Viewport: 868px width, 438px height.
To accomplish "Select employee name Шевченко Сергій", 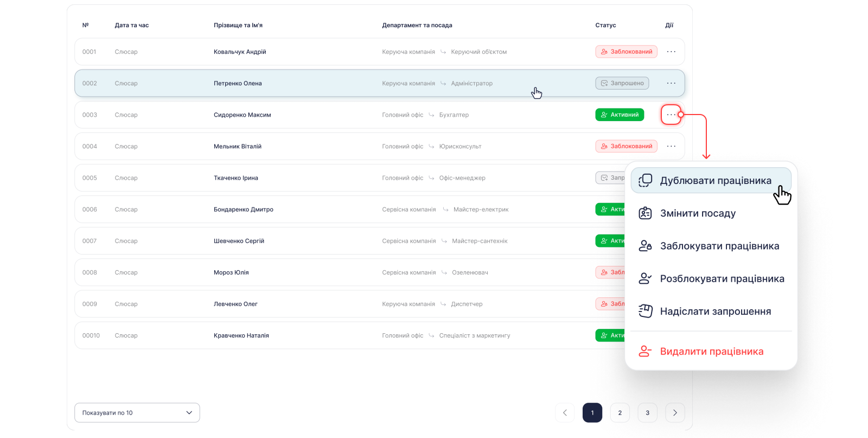I will [239, 240].
